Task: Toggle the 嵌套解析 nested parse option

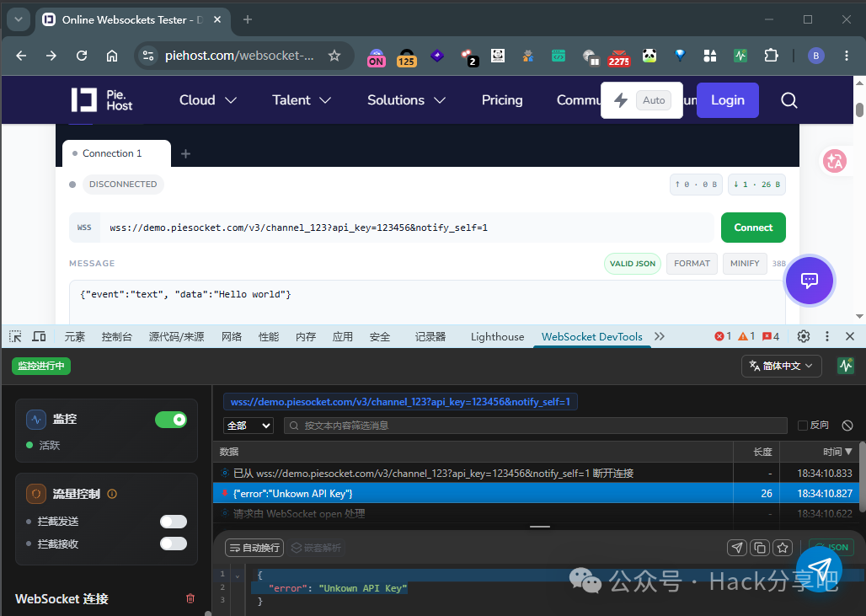Action: (x=316, y=548)
